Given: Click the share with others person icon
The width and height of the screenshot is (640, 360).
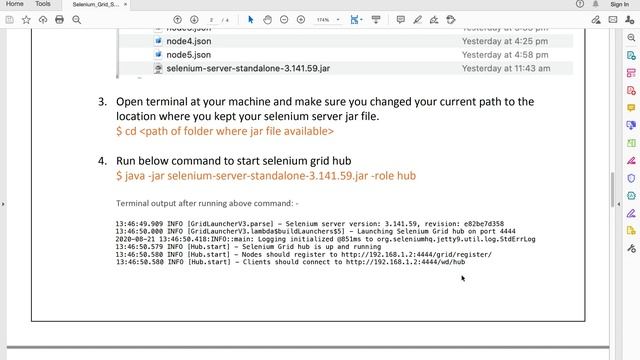Looking at the screenshot, I should click(630, 20).
